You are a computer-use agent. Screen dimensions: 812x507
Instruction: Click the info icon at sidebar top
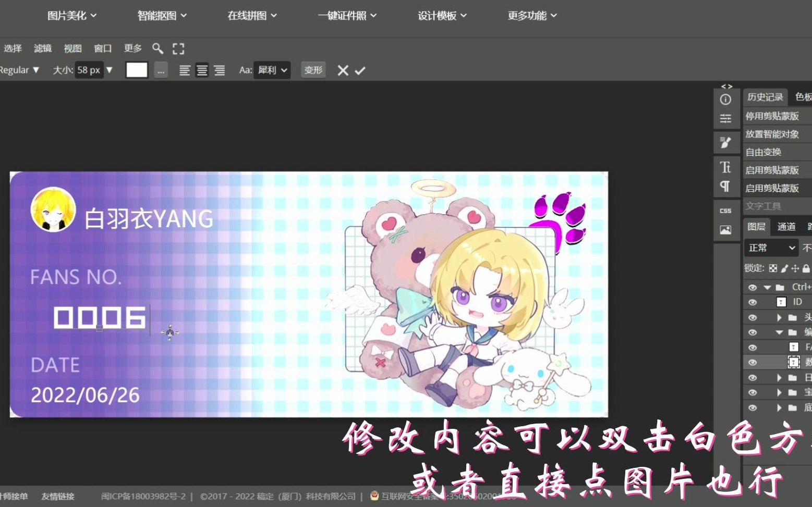click(x=725, y=99)
